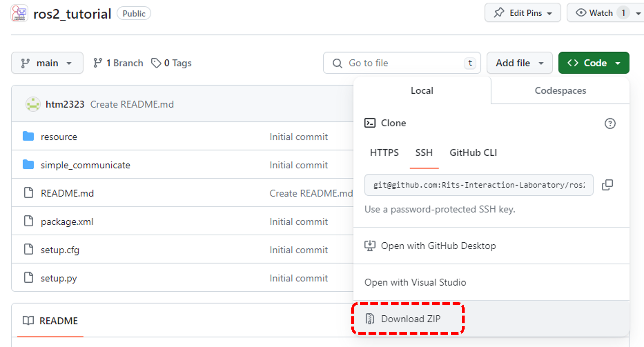Copy the SSH clone URL to clipboard

click(x=607, y=185)
